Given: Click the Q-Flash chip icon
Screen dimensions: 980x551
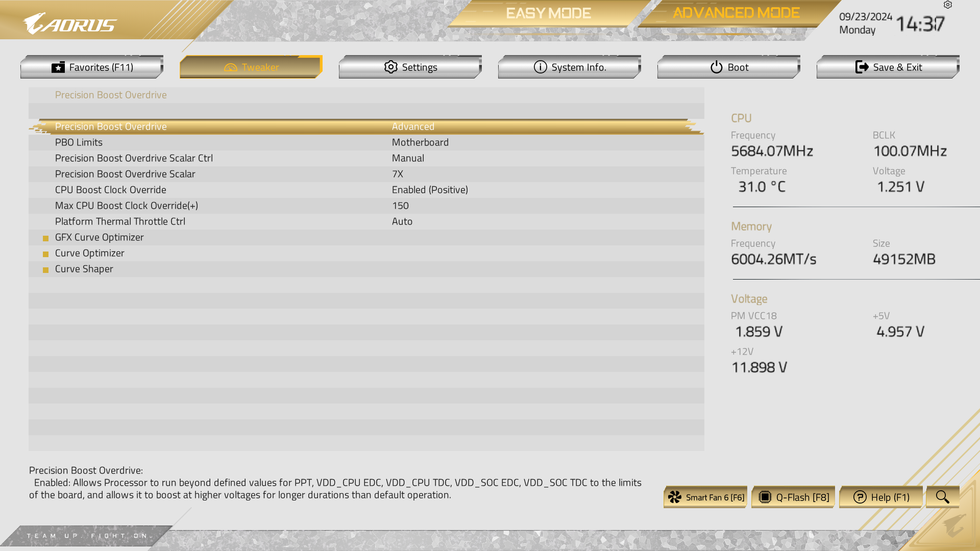Looking at the screenshot, I should point(765,497).
